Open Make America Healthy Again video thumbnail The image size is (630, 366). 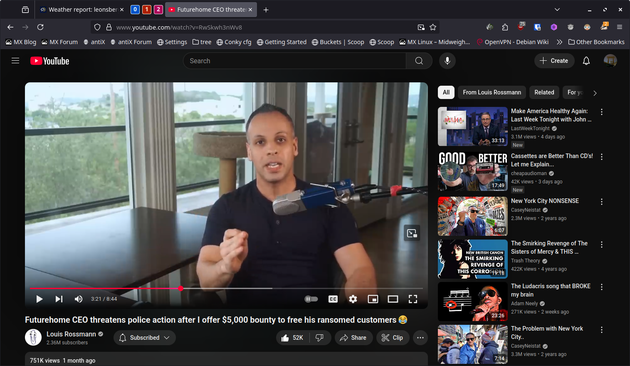[472, 126]
